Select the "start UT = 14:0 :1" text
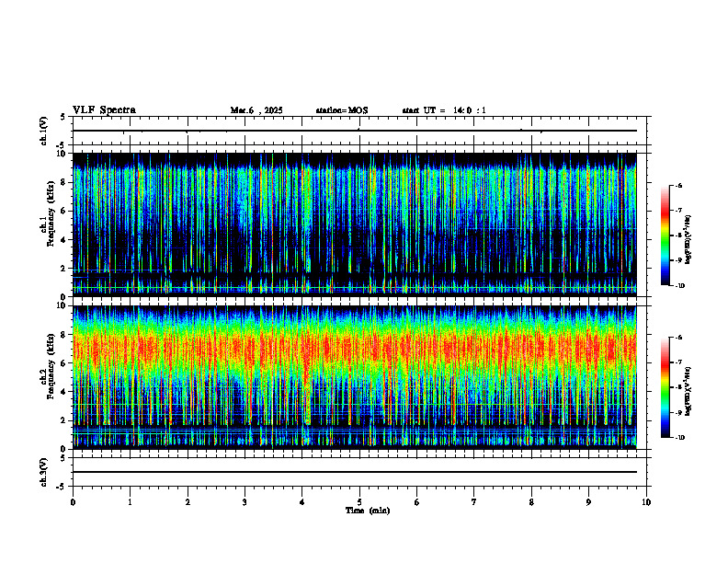The image size is (728, 563). pos(444,110)
